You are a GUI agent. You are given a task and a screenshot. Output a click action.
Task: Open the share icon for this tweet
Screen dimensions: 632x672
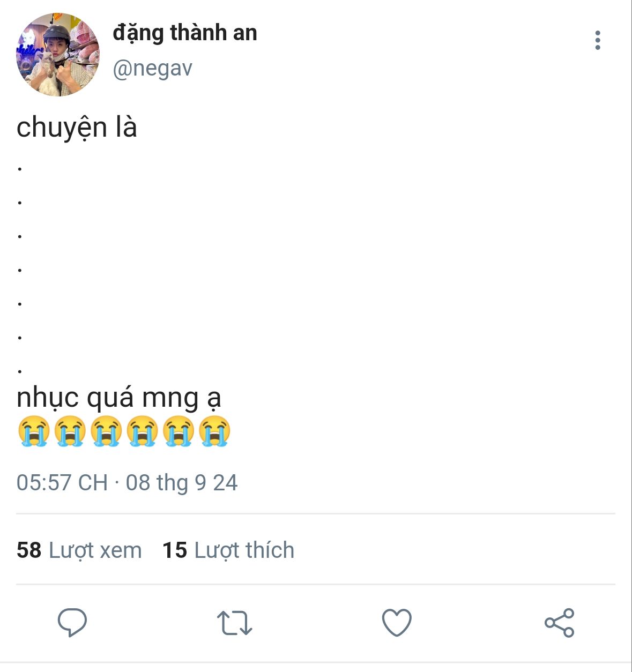559,623
